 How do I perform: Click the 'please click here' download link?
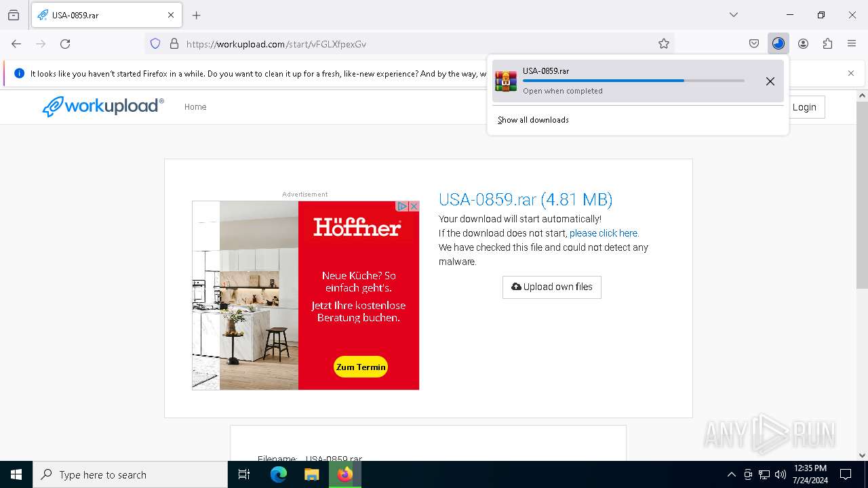click(604, 233)
